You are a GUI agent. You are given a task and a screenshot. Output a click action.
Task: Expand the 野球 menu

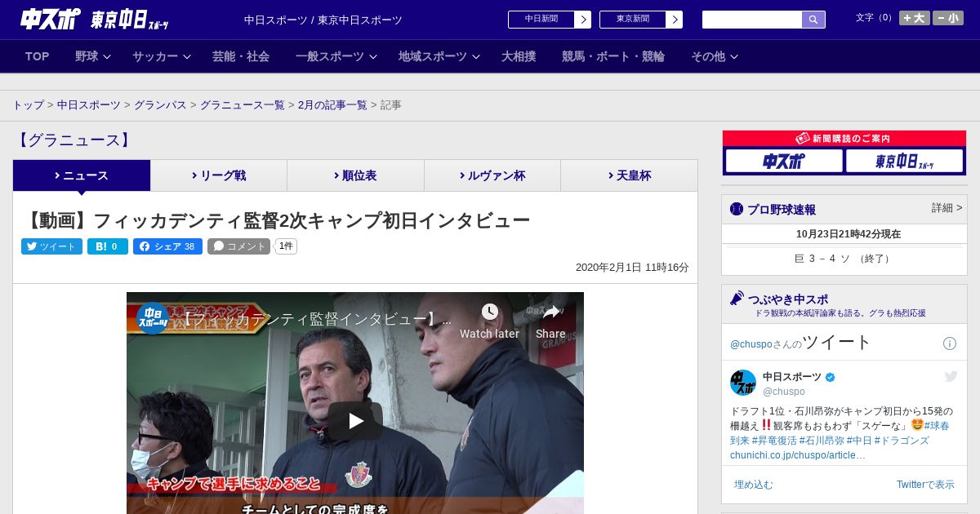pos(91,56)
